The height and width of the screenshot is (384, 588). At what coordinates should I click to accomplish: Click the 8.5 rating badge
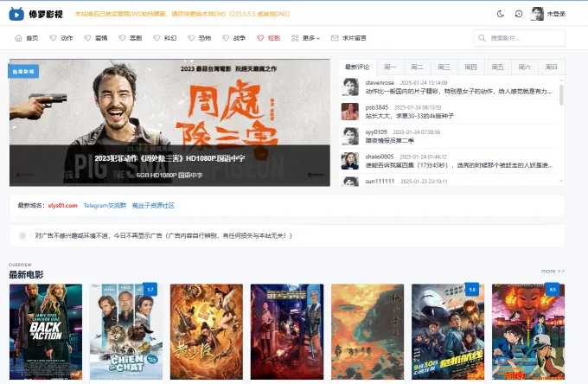553,290
